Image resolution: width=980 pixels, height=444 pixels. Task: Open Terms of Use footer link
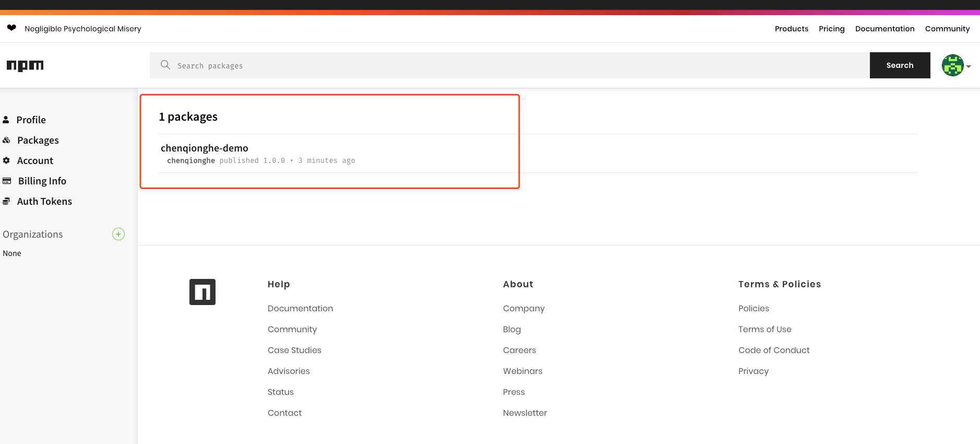(765, 329)
